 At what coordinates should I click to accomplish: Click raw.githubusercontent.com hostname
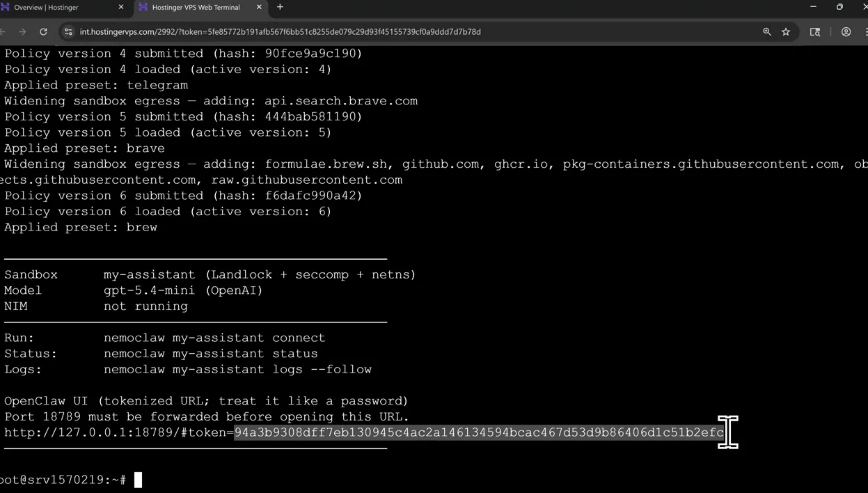point(307,180)
